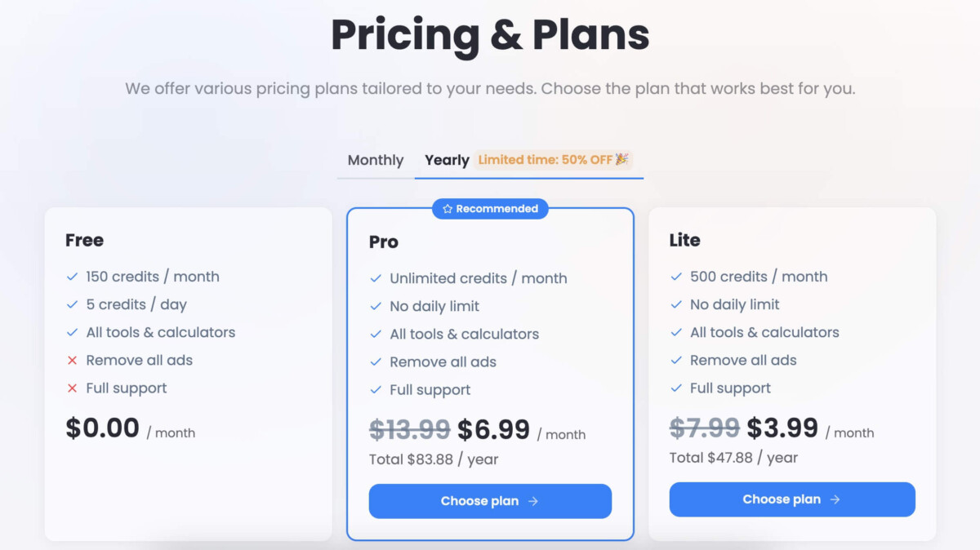
Task: Select the Yearly billing tab
Action: click(447, 161)
